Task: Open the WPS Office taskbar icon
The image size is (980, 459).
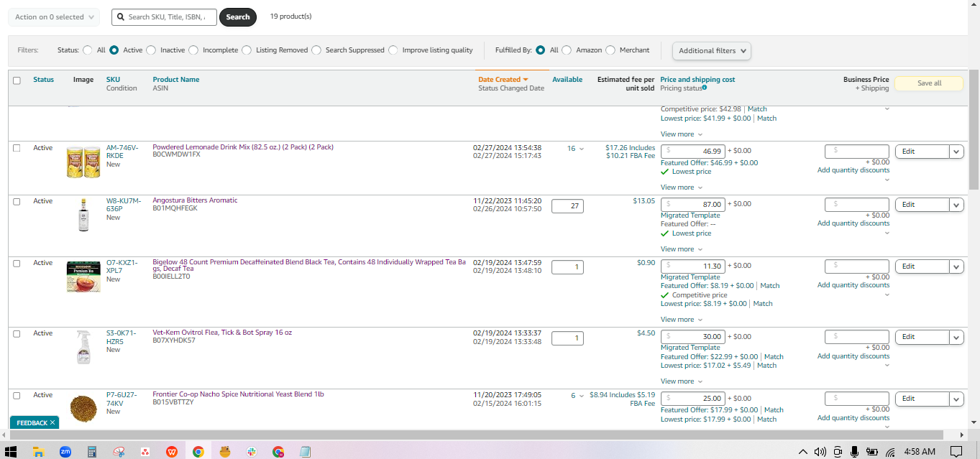Action: [172, 452]
